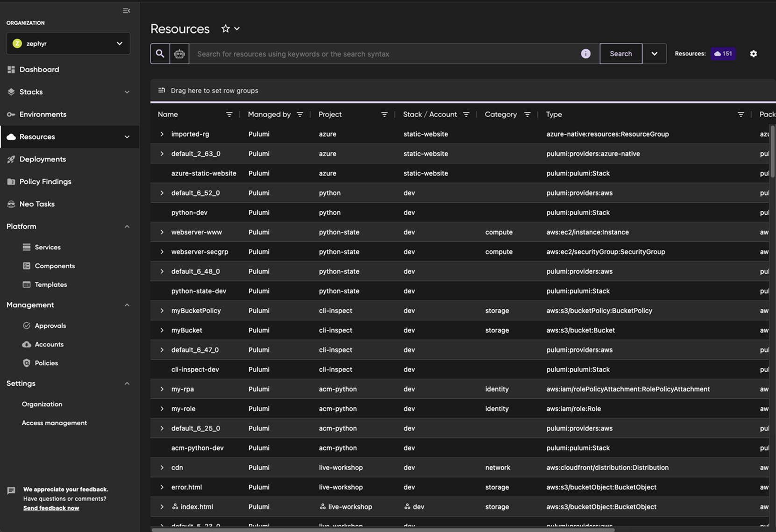Open the Name column filter icon
Image resolution: width=776 pixels, height=532 pixels.
229,114
